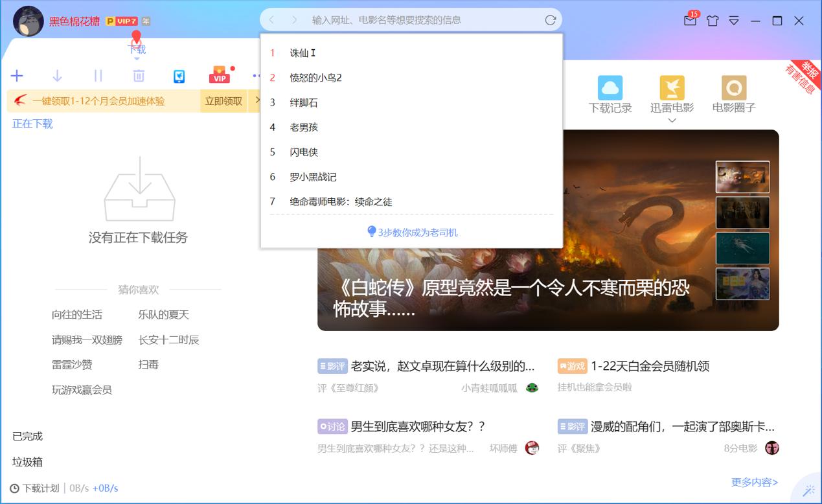The width and height of the screenshot is (822, 504).
Task: Delete task using the trash icon
Action: 139,76
